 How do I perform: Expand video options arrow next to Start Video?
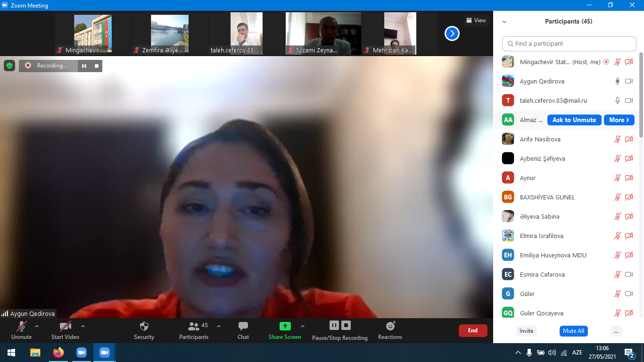click(x=83, y=326)
